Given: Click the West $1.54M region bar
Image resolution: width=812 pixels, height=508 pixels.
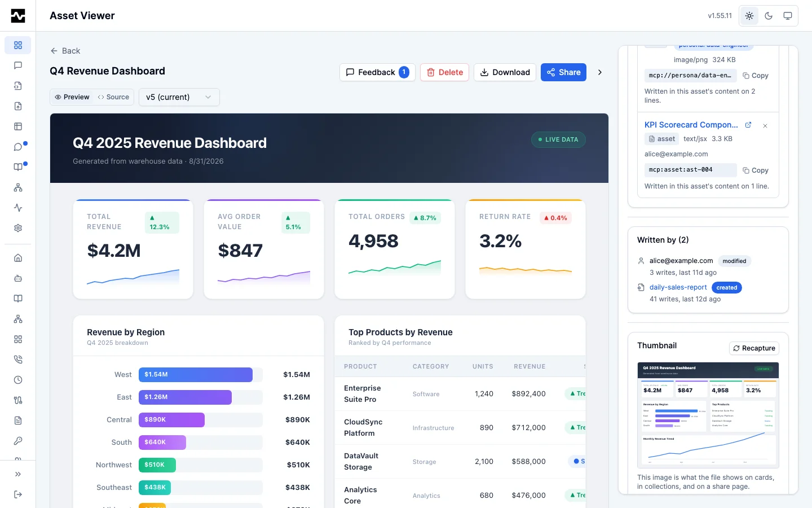Looking at the screenshot, I should coord(196,375).
